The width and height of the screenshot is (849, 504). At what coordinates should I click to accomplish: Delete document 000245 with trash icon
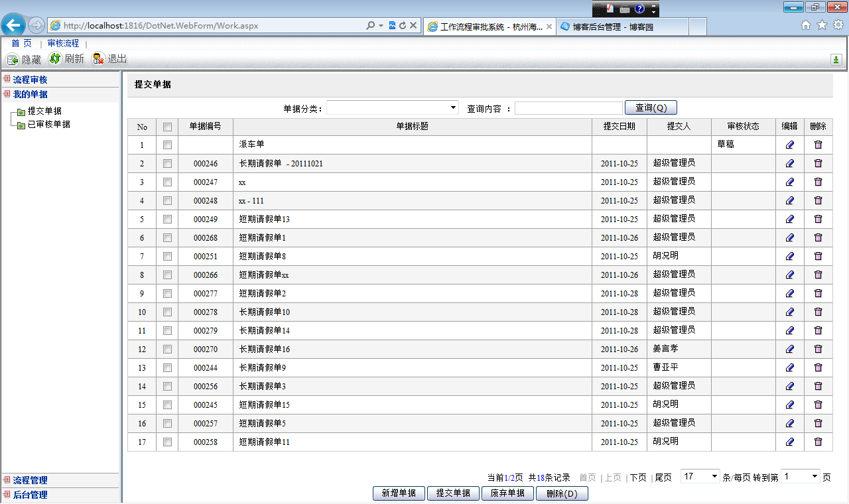click(x=818, y=405)
